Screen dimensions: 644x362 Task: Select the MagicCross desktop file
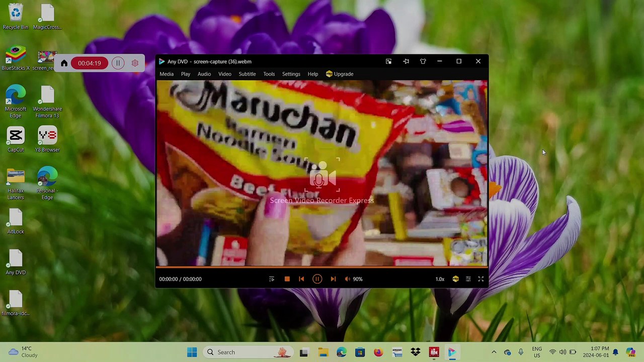pos(47,17)
